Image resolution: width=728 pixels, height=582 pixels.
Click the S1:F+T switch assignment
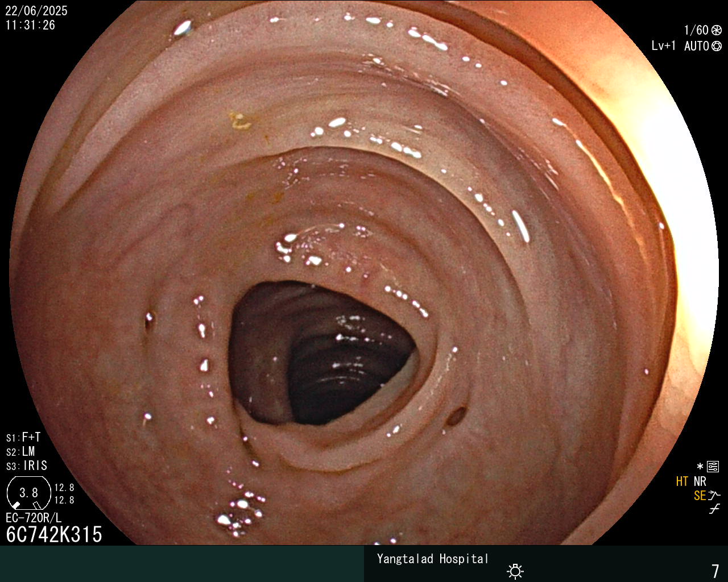click(23, 437)
